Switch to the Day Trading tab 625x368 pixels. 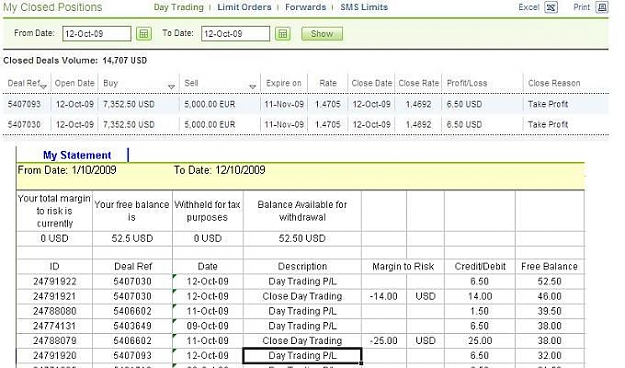pos(179,7)
